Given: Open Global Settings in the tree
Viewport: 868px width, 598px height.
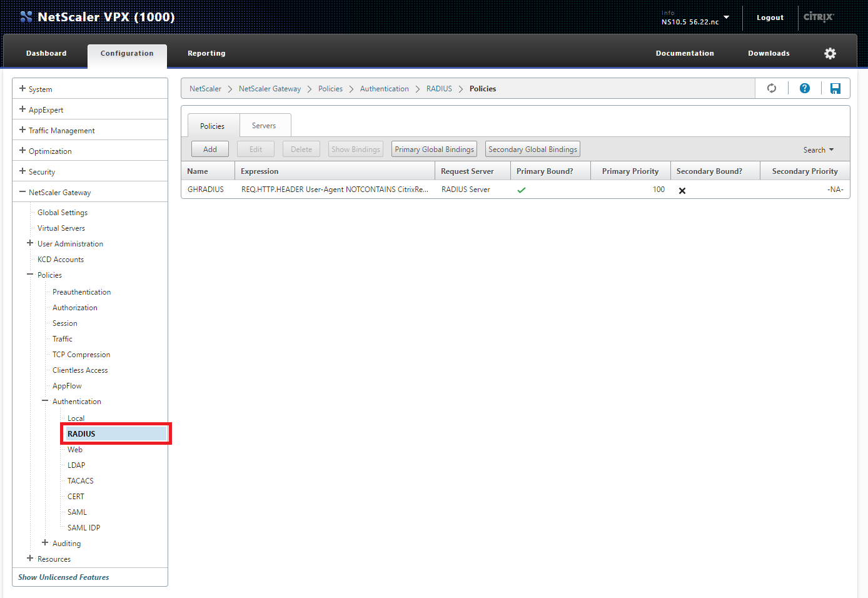Looking at the screenshot, I should coord(63,213).
